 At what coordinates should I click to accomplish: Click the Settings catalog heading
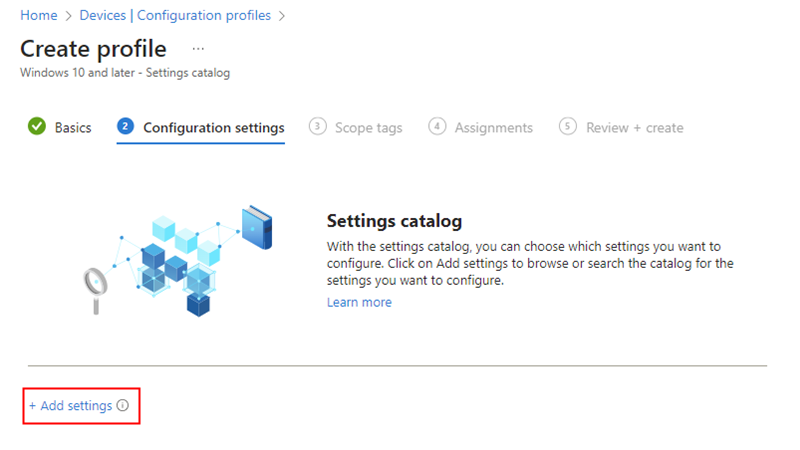pos(394,220)
